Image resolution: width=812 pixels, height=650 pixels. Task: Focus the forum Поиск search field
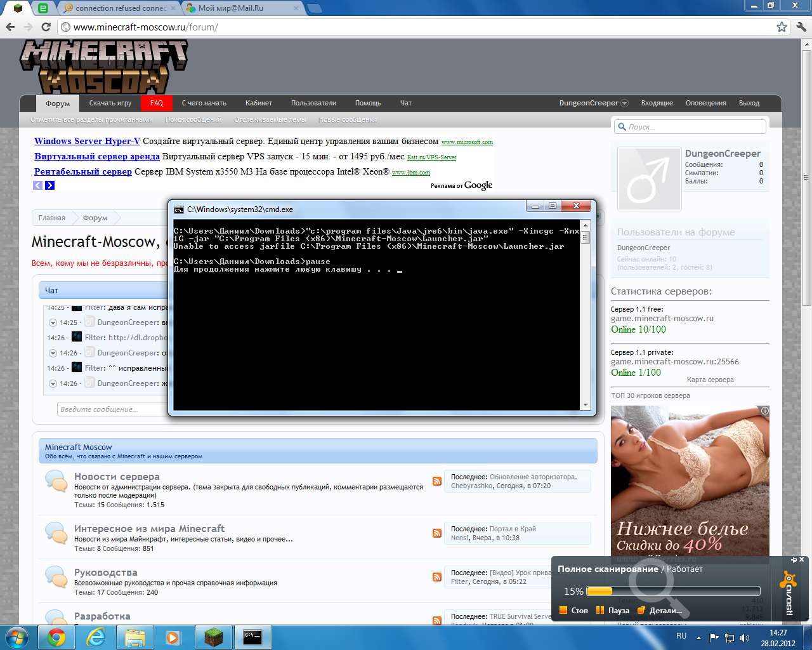690,127
